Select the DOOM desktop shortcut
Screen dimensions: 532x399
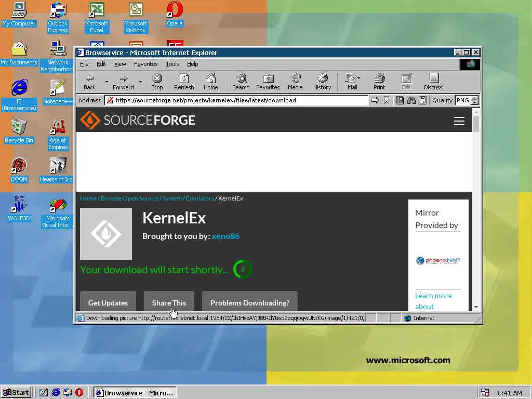tap(19, 170)
